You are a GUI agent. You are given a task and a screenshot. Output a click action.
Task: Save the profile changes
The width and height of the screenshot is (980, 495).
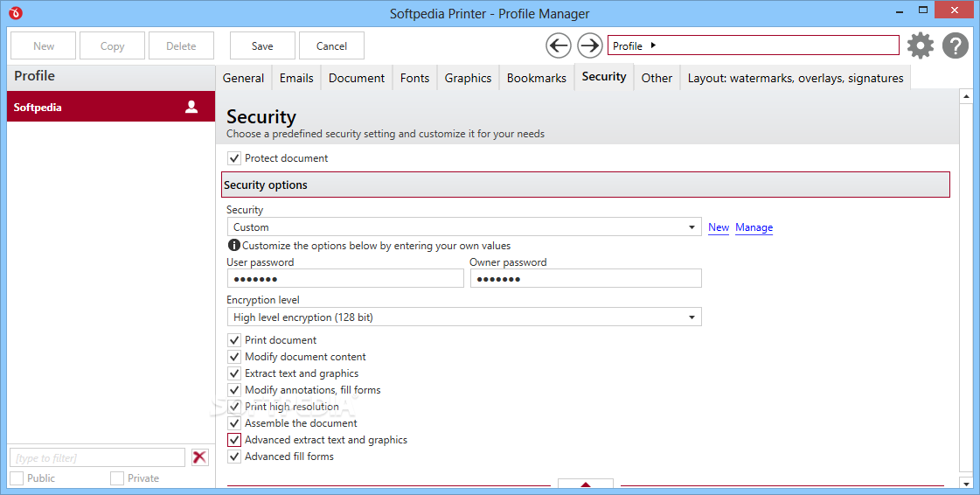click(x=262, y=45)
